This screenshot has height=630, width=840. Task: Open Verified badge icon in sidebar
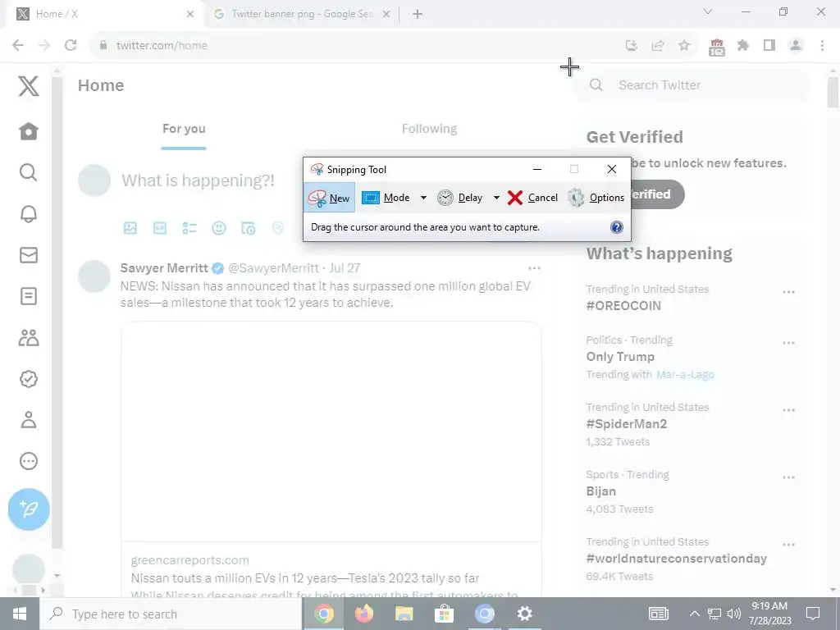29,379
